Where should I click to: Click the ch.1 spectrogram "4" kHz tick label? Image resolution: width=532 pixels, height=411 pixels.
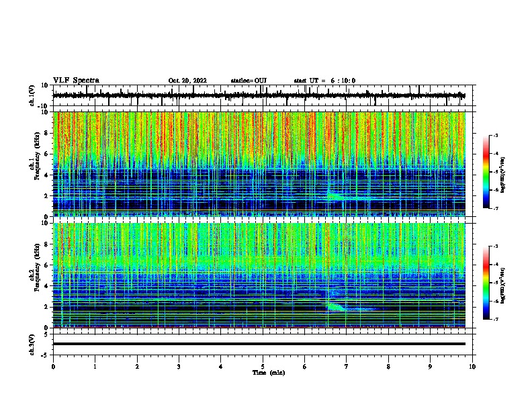click(x=46, y=175)
